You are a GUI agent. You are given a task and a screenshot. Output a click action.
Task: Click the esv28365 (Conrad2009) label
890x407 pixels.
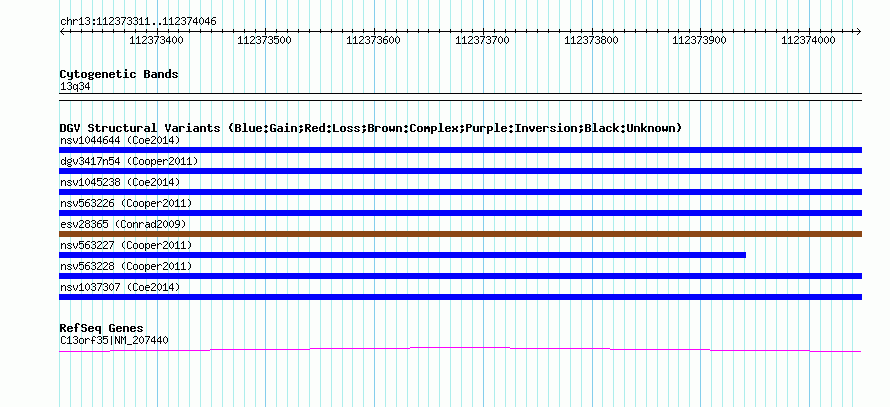(x=123, y=224)
